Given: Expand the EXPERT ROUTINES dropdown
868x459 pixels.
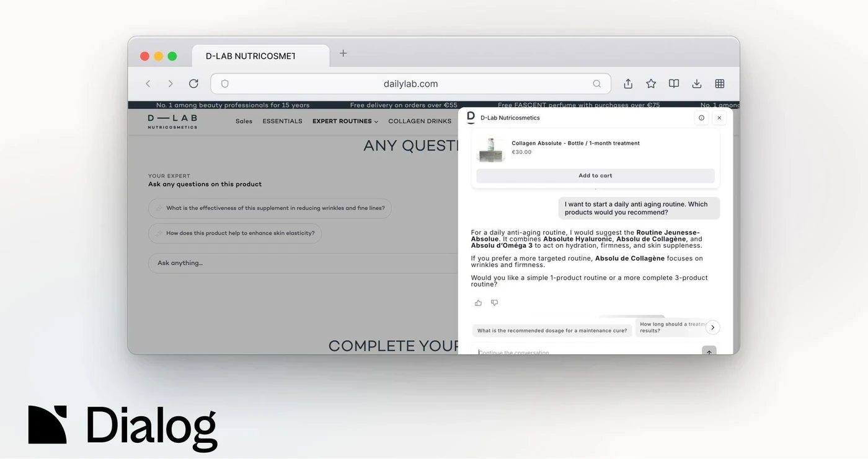Looking at the screenshot, I should [x=345, y=121].
